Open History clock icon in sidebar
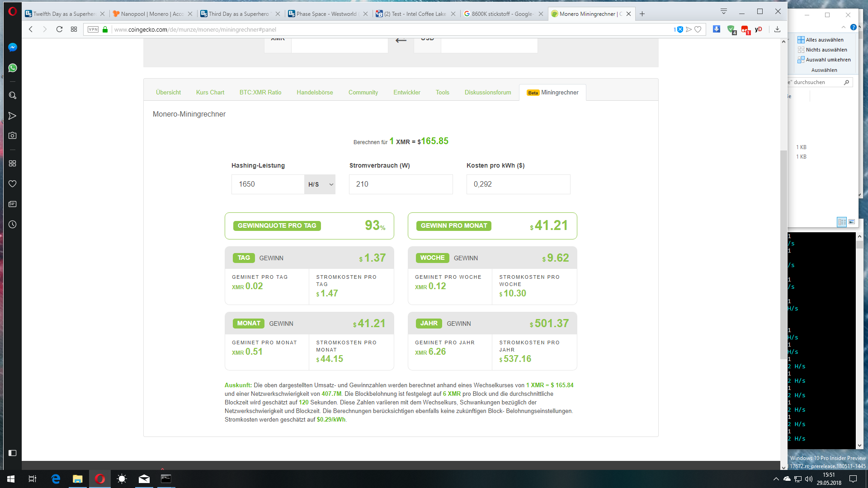The image size is (868, 488). [13, 225]
